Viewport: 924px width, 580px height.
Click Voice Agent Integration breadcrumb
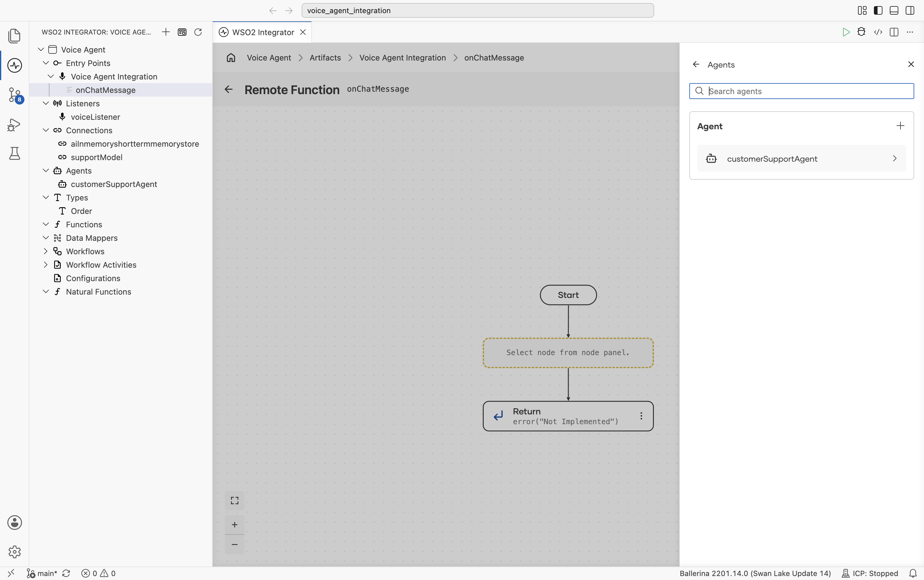click(x=402, y=58)
